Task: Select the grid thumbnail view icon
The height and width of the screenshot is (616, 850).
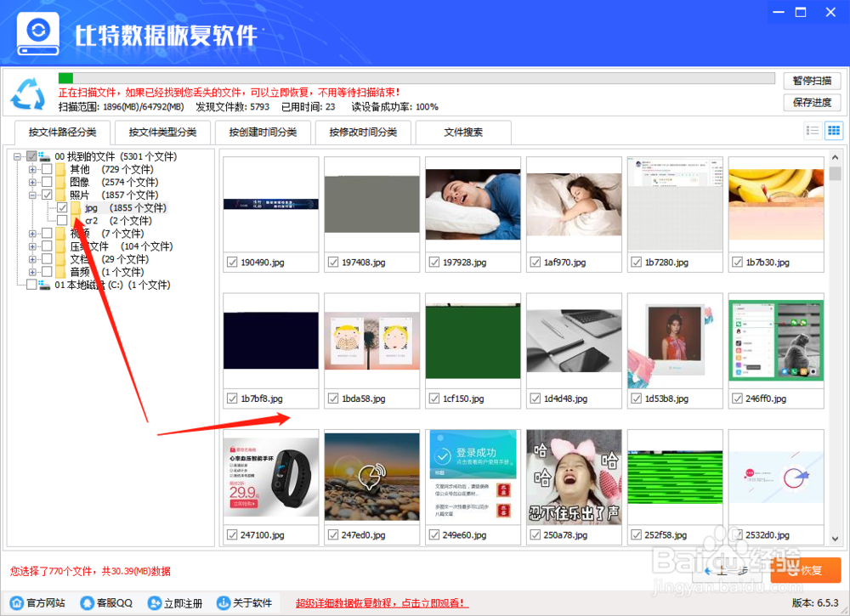Action: pos(834,132)
